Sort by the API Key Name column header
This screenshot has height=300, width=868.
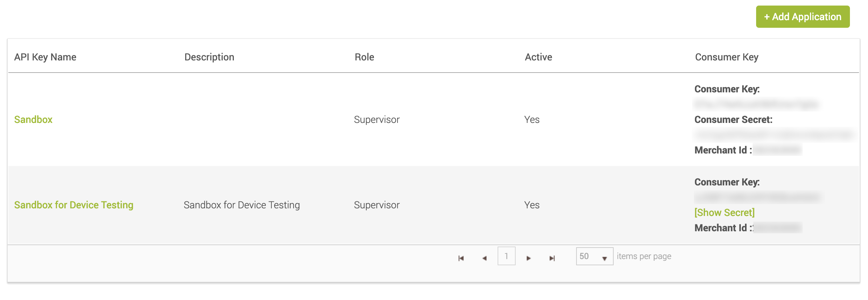(45, 57)
